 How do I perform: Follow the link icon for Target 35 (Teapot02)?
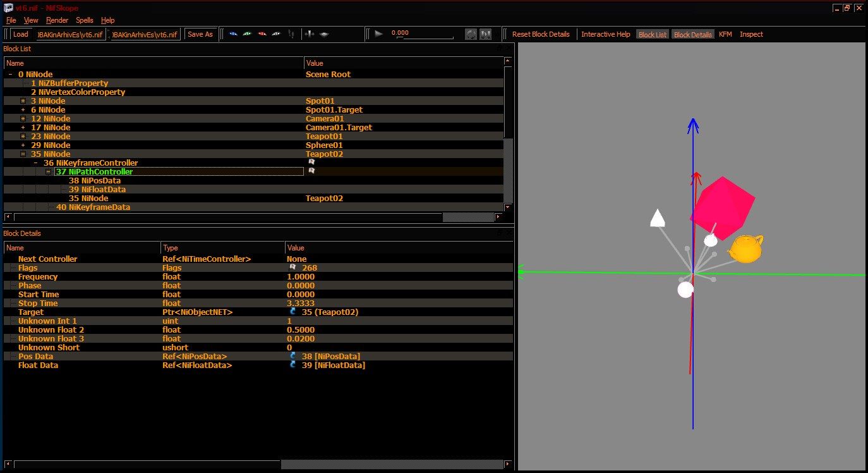pyautogui.click(x=293, y=312)
